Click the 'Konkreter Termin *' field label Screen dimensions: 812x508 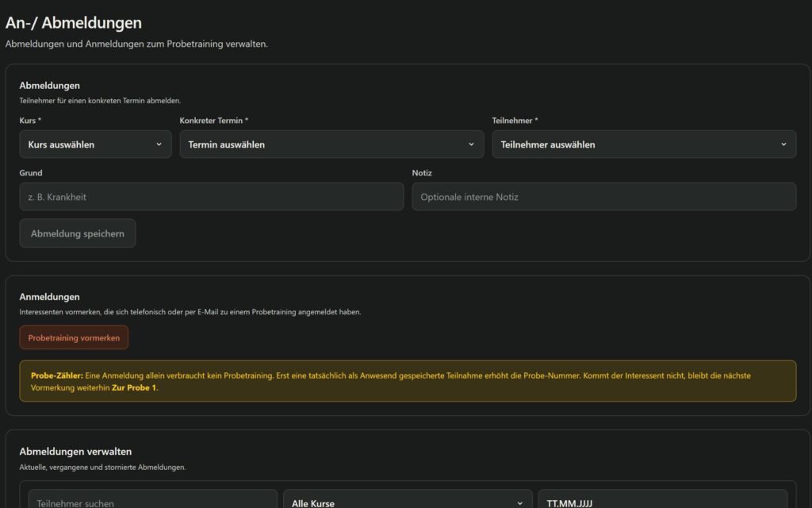(214, 121)
